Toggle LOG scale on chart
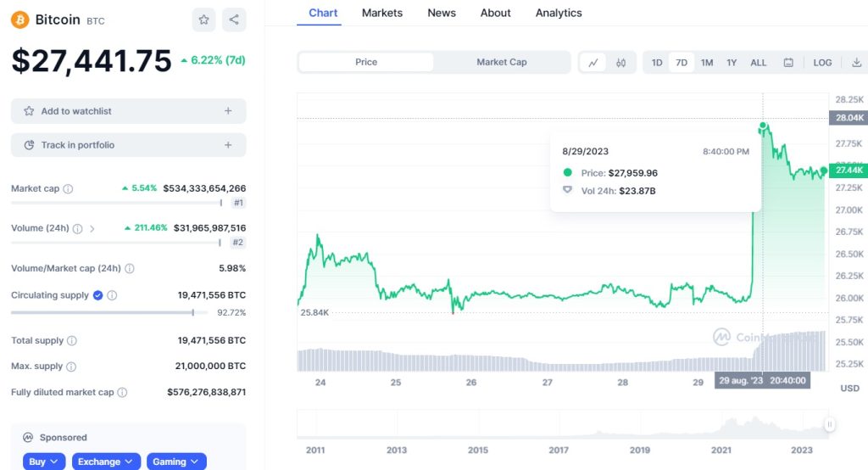Screen dimensions: 868x470 pos(822,63)
